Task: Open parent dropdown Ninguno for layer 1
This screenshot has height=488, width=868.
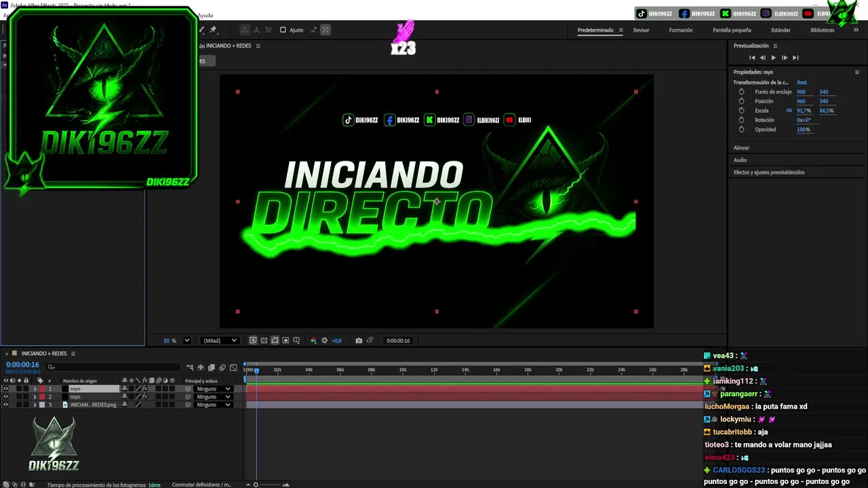Action: pyautogui.click(x=213, y=389)
